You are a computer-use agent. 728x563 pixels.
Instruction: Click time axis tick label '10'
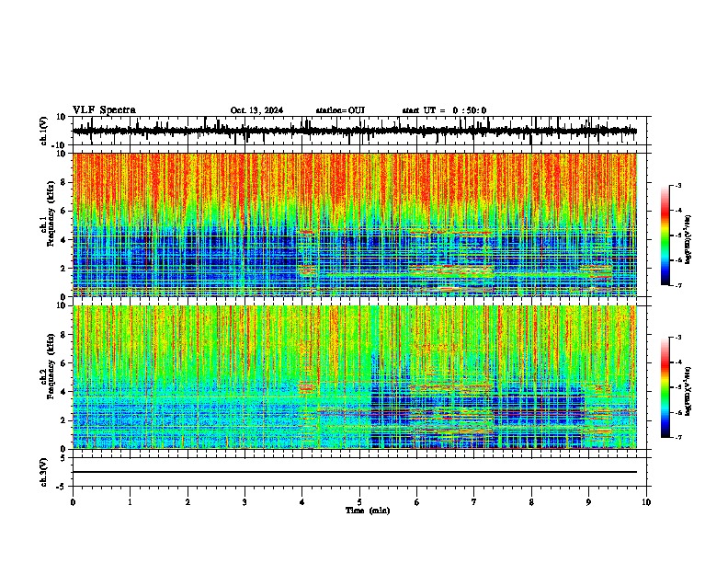(646, 502)
